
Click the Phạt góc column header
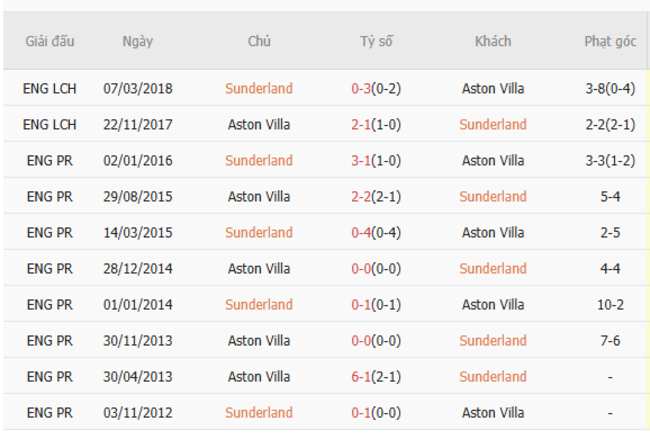(x=610, y=41)
